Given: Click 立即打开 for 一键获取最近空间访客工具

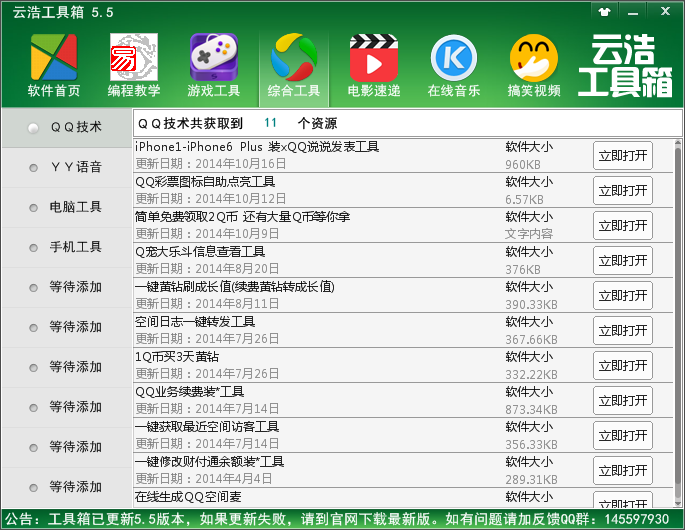Looking at the screenshot, I should pyautogui.click(x=623, y=435).
